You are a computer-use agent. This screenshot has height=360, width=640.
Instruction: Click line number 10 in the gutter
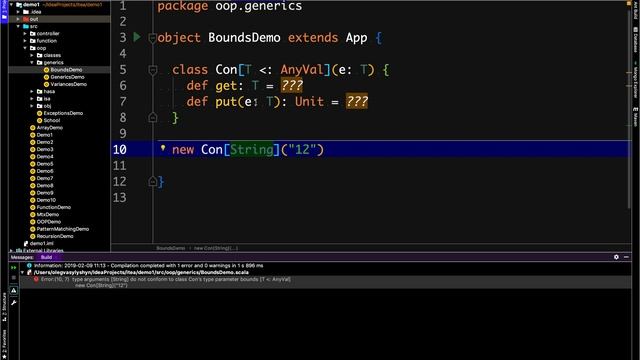(120, 150)
